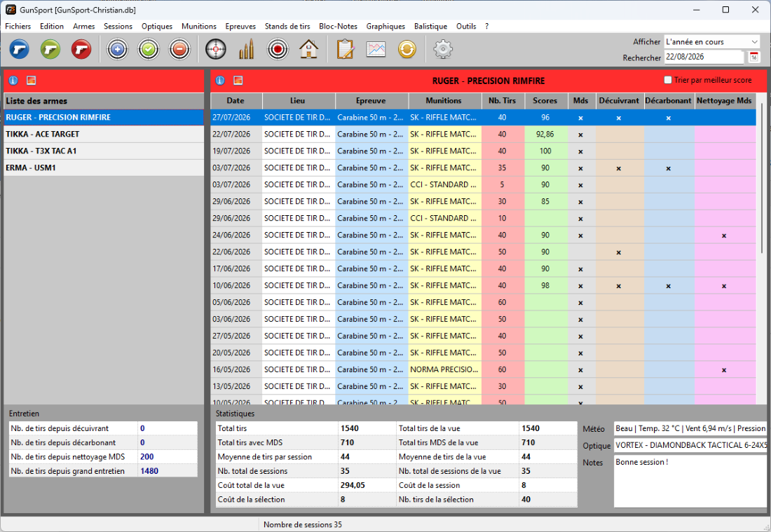Enable Trier par meilleur score checkbox
The height and width of the screenshot is (532, 771).
point(668,80)
